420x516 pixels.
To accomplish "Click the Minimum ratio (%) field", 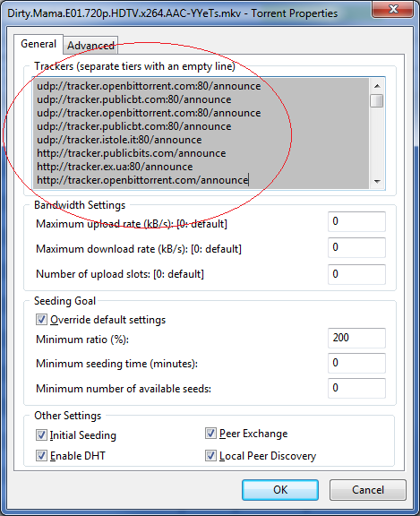I will pyautogui.click(x=356, y=338).
